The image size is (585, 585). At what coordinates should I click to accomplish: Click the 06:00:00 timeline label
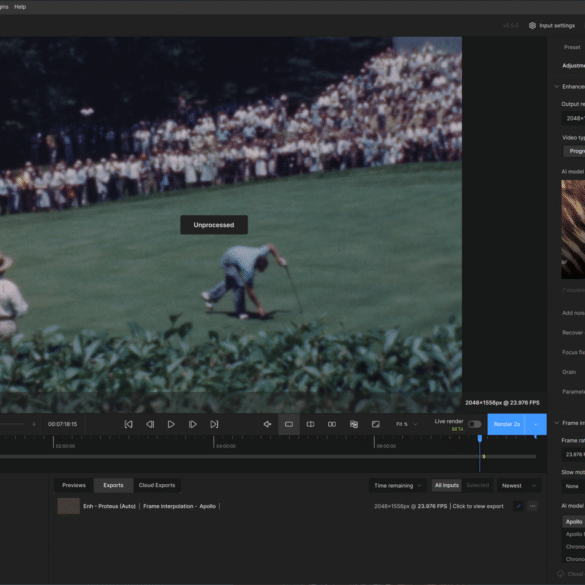pos(386,446)
